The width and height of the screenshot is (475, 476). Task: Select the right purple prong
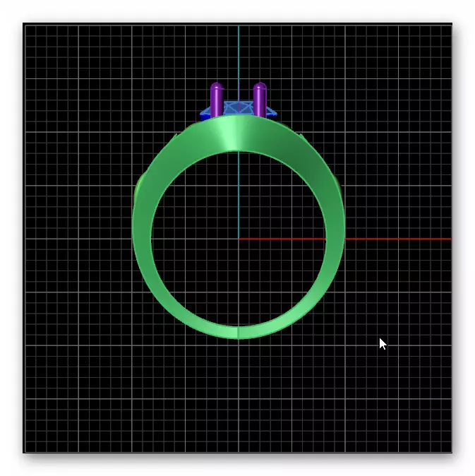click(260, 100)
